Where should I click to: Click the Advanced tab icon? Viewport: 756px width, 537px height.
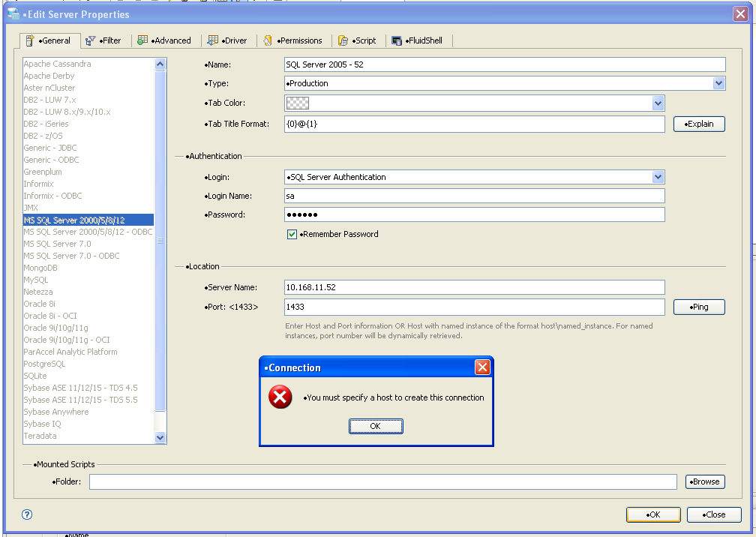(142, 40)
